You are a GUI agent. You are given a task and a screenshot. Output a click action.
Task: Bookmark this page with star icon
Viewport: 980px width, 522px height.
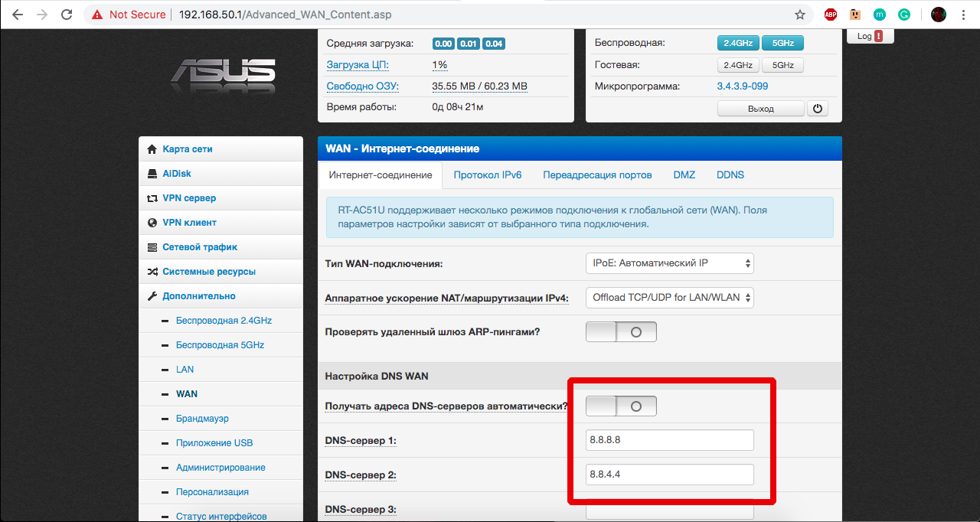(800, 15)
